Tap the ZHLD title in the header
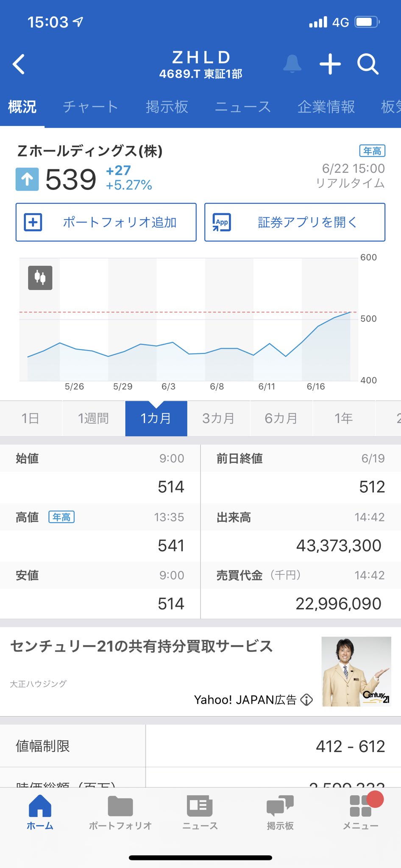Image resolution: width=401 pixels, height=868 pixels. [x=201, y=57]
